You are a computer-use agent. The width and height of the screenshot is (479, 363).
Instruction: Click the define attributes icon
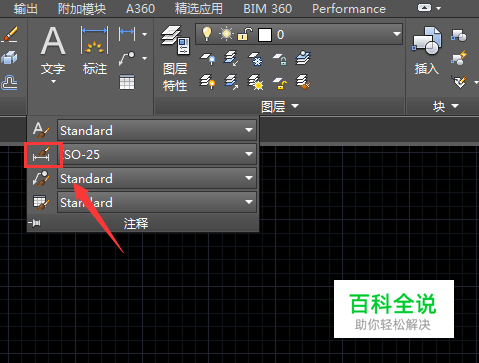(x=460, y=82)
